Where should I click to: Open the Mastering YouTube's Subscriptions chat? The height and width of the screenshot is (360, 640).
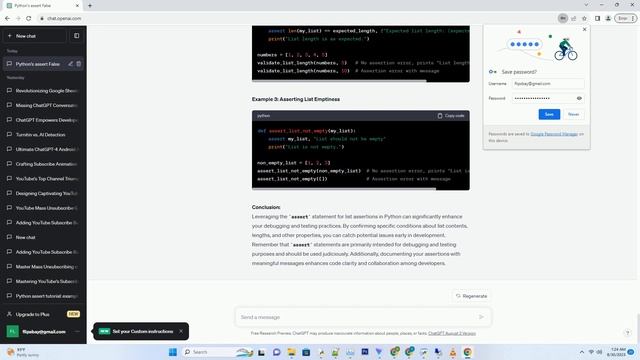(x=43, y=281)
